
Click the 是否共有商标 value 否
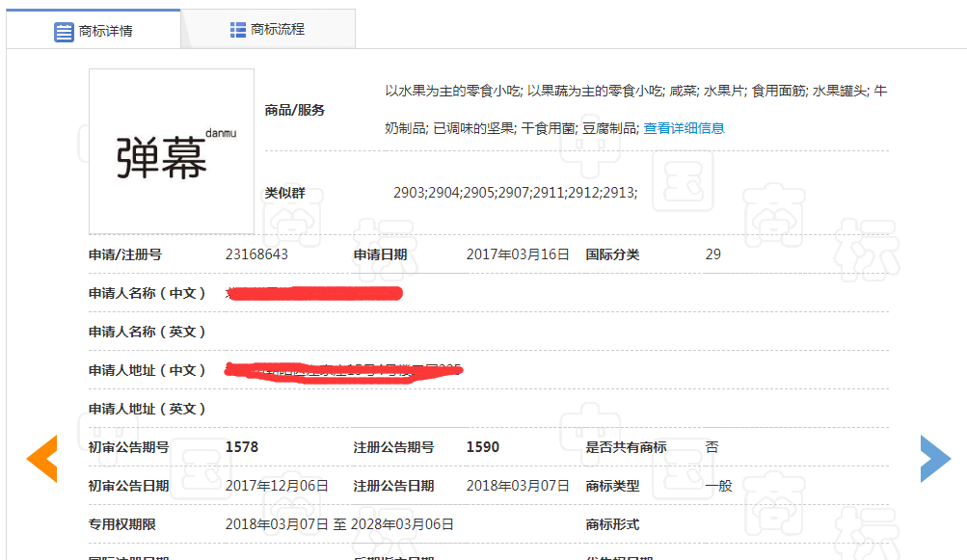[712, 447]
